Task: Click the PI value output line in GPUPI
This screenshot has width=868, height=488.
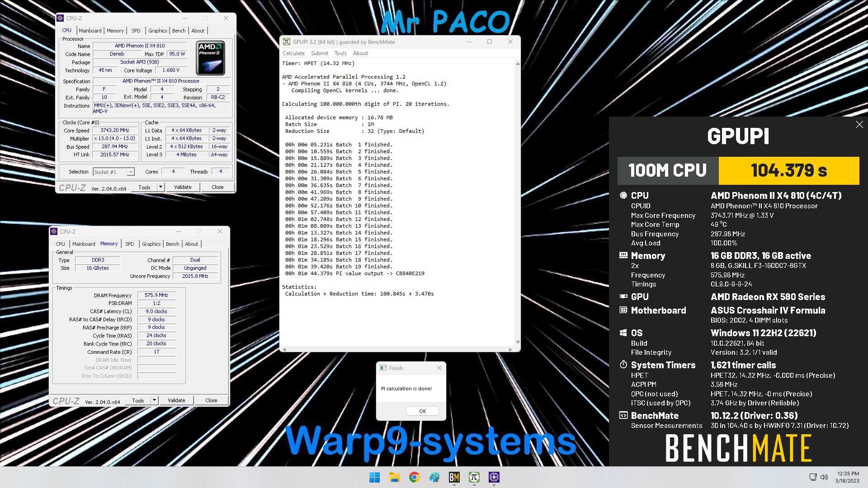Action: tap(354, 273)
